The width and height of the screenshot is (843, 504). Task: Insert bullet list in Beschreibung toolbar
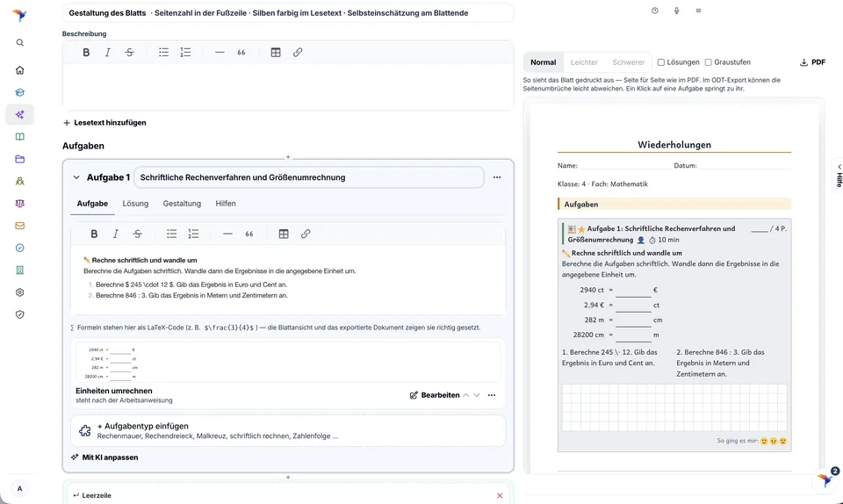coord(163,52)
